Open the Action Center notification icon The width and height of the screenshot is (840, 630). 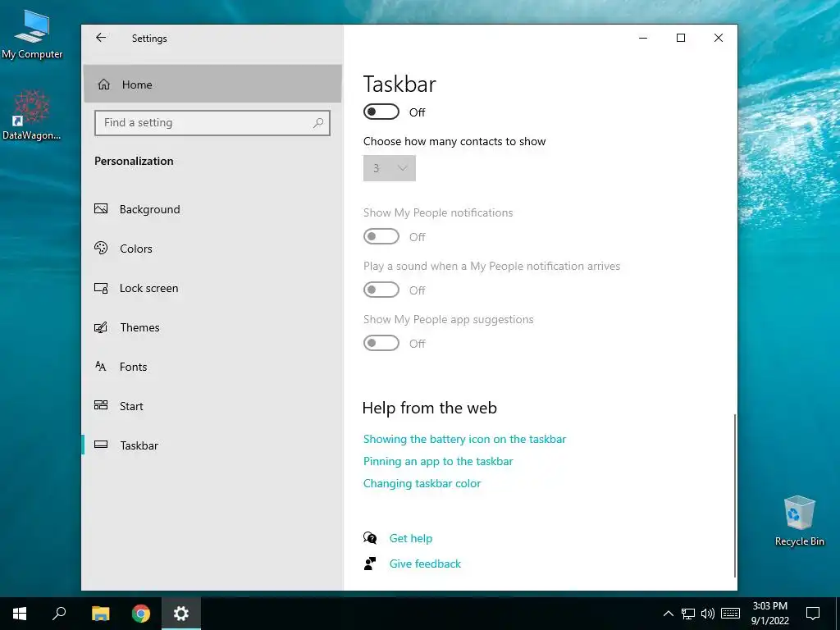coord(813,614)
